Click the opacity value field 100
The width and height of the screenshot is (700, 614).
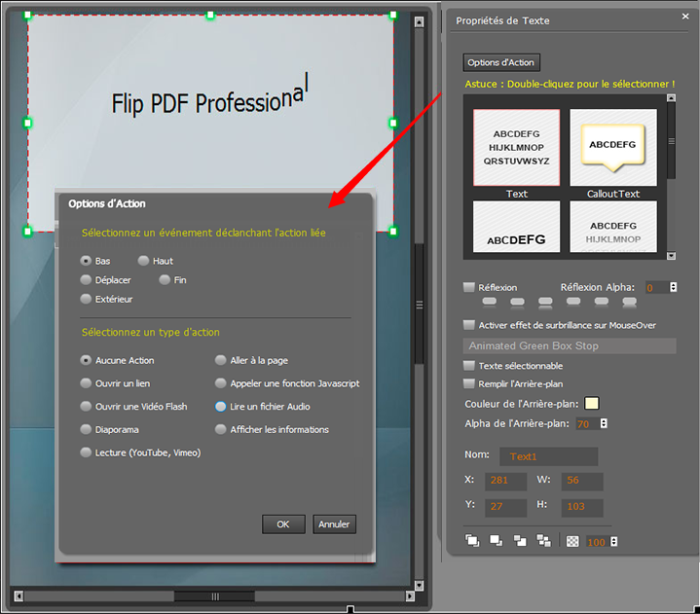tap(598, 542)
